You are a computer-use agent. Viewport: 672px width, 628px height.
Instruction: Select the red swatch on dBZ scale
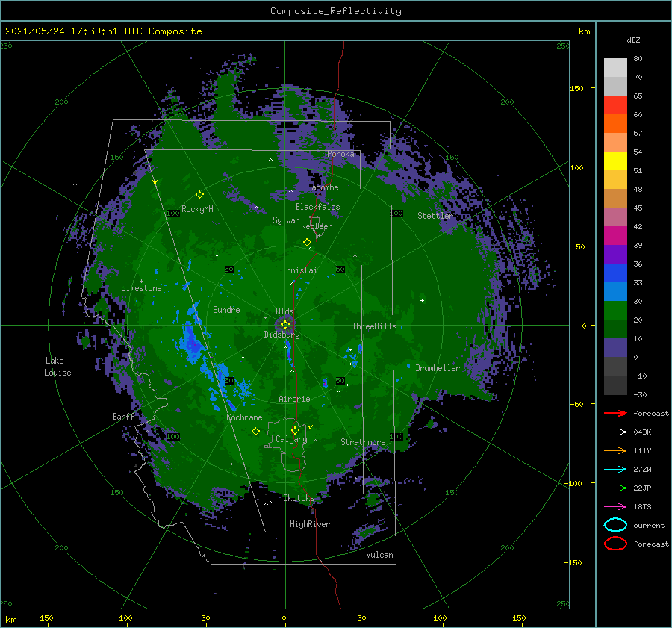615,105
